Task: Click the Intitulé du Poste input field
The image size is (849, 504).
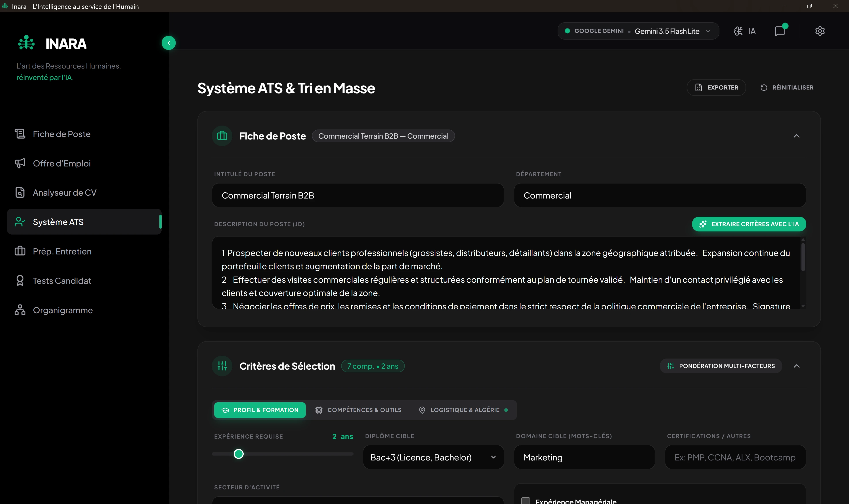Action: [x=358, y=195]
